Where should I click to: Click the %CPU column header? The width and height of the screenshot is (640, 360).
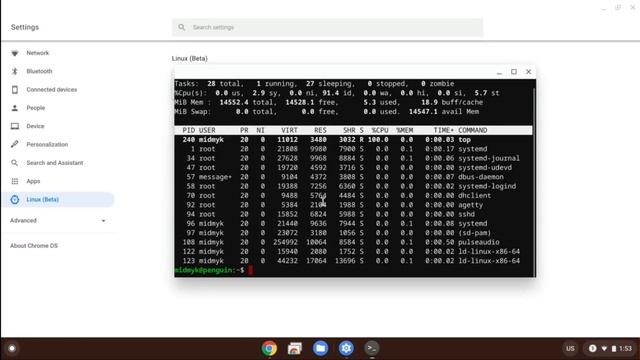pos(380,130)
